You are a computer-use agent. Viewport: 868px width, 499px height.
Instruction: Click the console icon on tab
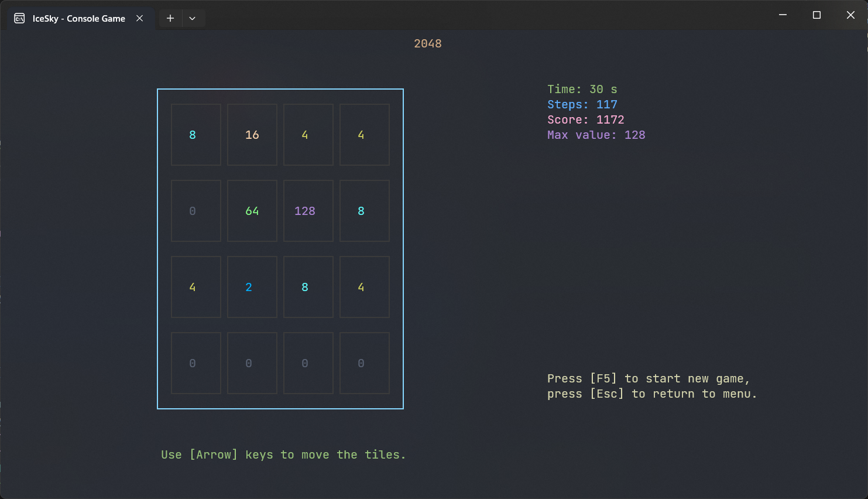tap(19, 18)
